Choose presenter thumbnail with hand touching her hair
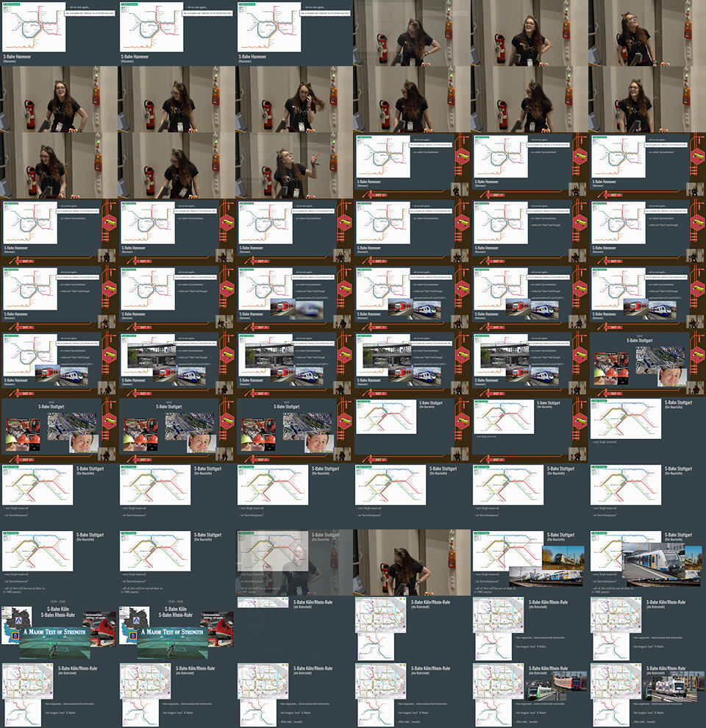The height and width of the screenshot is (728, 706). [294, 99]
